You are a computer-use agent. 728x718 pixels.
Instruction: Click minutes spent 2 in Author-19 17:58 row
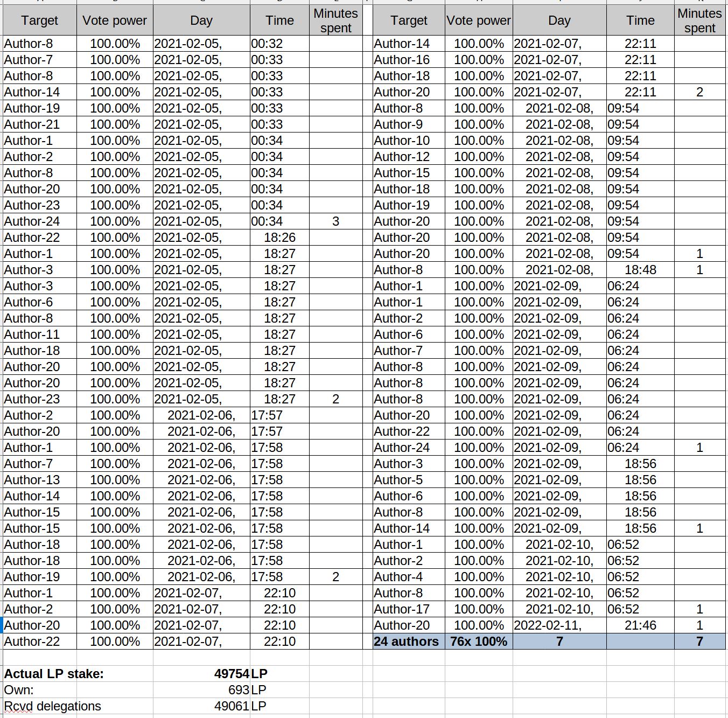point(335,577)
